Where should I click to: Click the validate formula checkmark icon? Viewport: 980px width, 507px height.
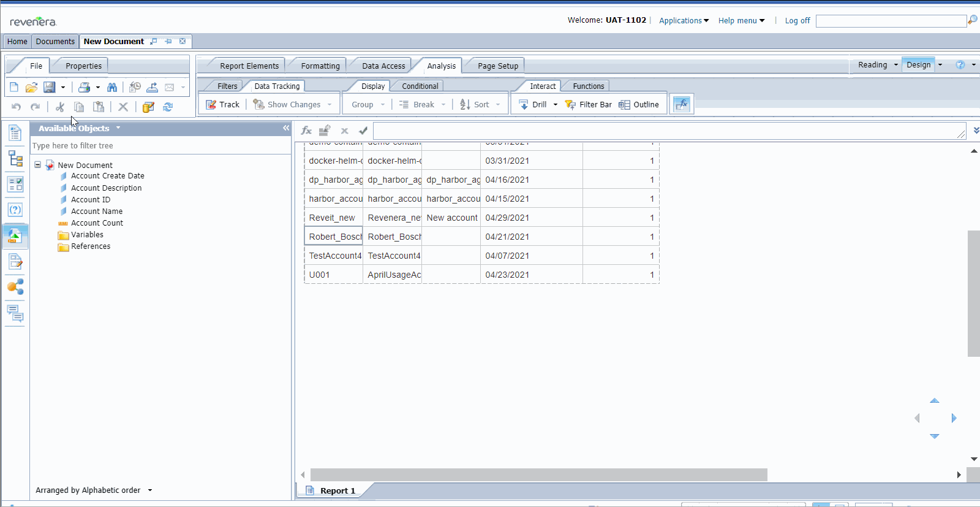click(363, 130)
